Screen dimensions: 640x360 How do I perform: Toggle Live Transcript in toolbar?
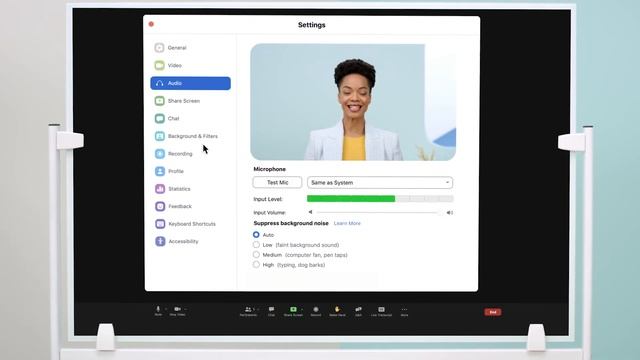381,311
